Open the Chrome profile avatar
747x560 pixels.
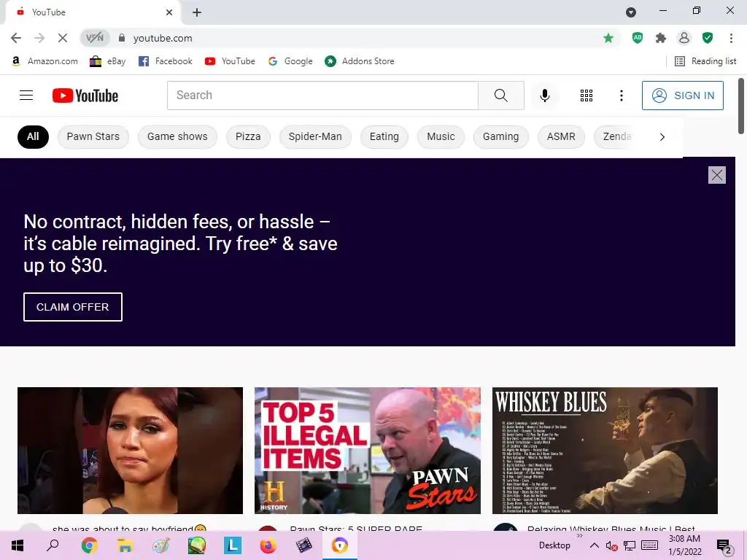pos(684,38)
